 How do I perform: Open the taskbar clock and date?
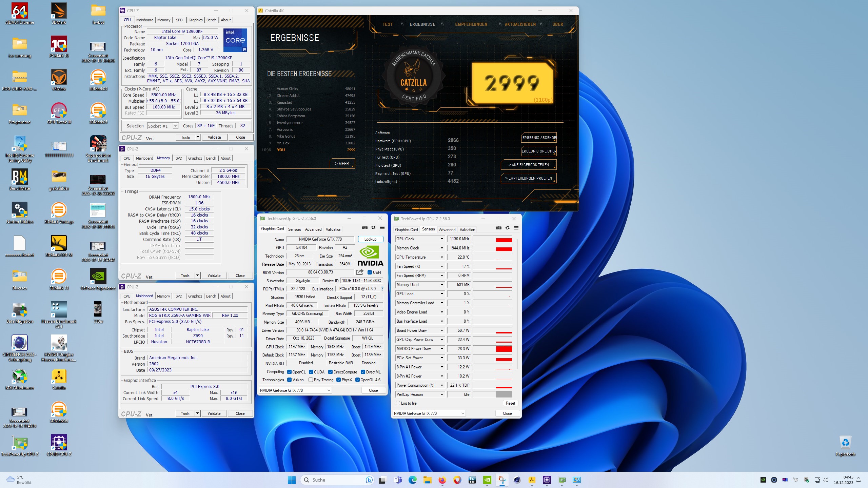click(844, 480)
